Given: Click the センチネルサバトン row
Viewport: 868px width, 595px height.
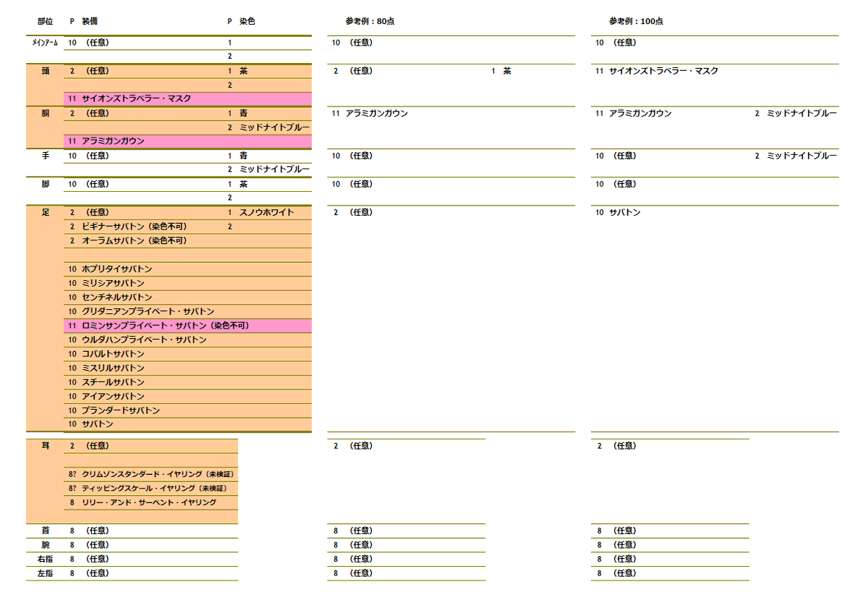Looking at the screenshot, I should [x=187, y=297].
